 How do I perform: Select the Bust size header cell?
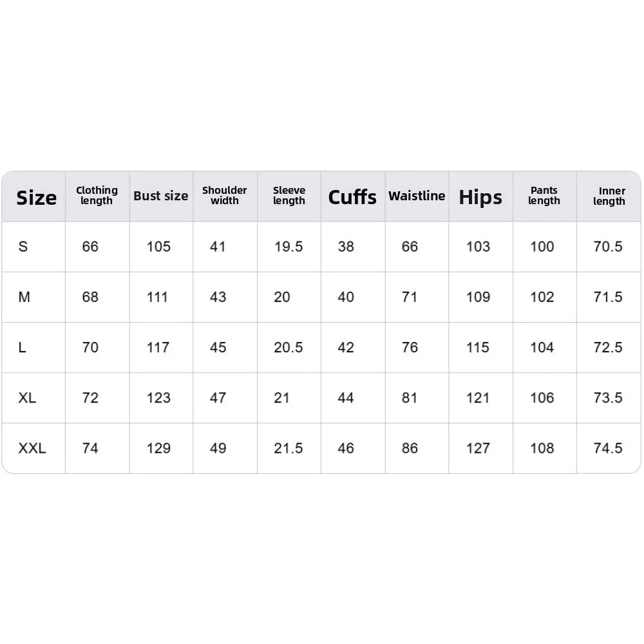[160, 196]
